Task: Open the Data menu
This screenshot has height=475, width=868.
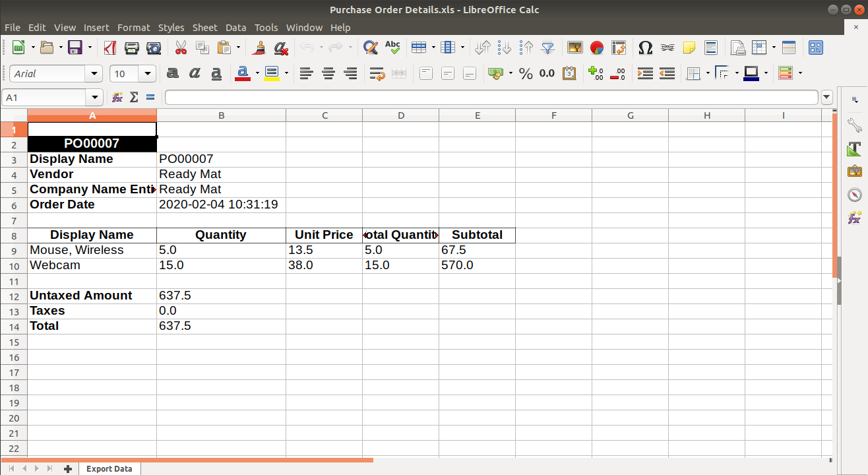Action: pos(235,28)
